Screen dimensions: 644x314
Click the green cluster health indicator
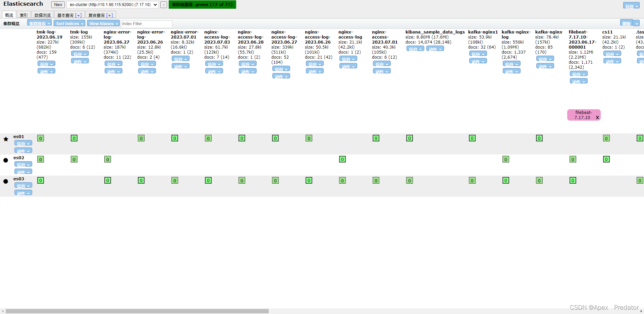(x=202, y=5)
